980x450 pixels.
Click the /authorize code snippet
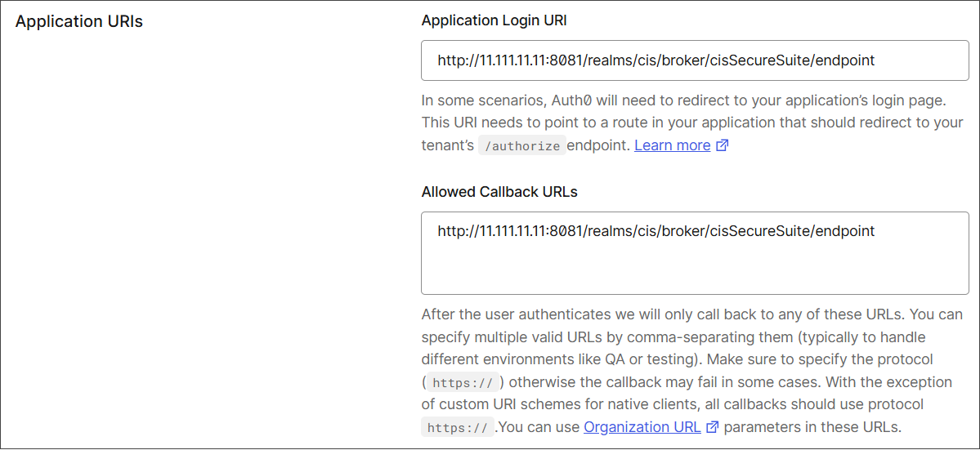[521, 146]
